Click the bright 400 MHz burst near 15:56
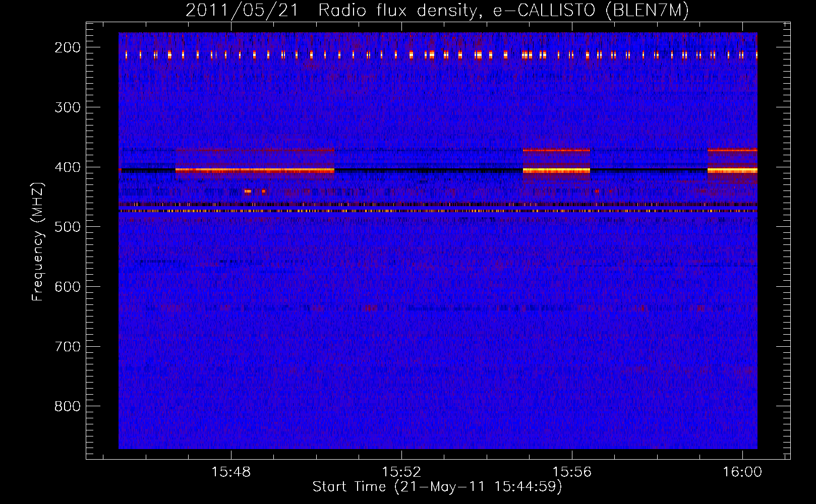 pyautogui.click(x=556, y=170)
